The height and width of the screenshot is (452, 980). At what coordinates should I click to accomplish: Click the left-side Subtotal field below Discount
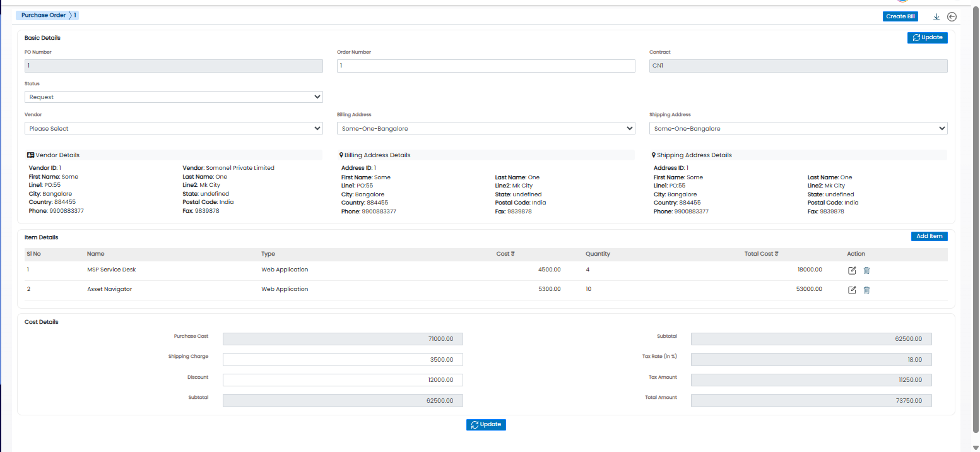tap(343, 401)
